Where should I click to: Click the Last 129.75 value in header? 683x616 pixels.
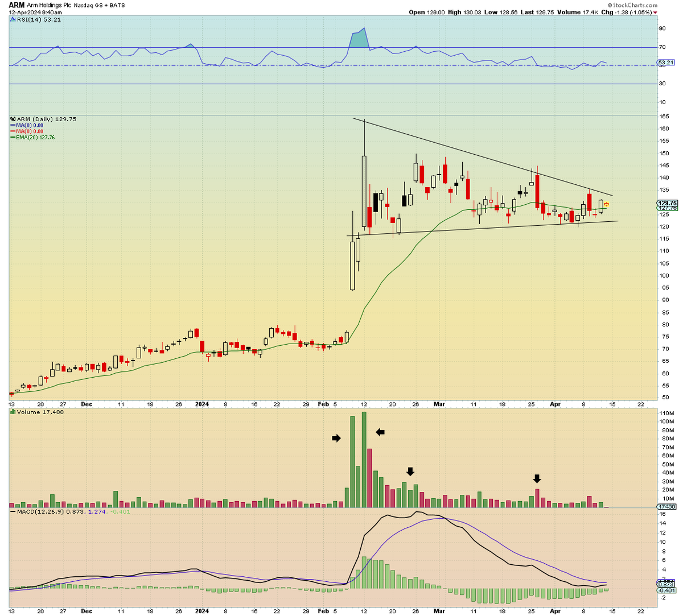[537, 13]
